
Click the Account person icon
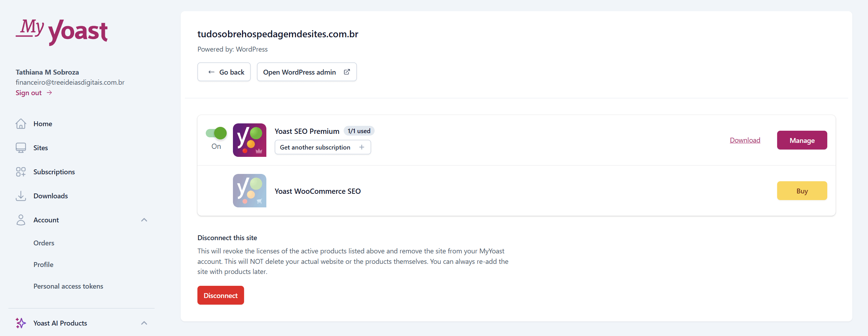tap(21, 220)
